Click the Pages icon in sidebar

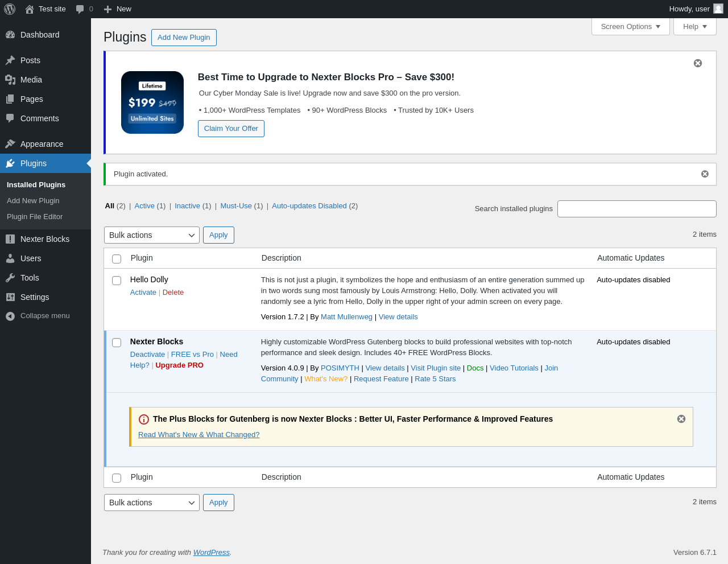(10, 99)
